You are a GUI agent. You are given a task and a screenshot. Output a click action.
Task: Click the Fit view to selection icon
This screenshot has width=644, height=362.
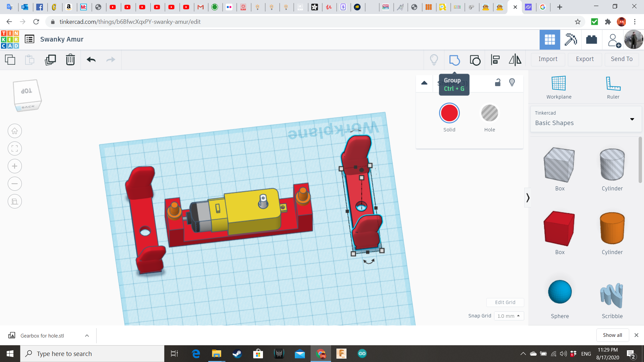(14, 148)
